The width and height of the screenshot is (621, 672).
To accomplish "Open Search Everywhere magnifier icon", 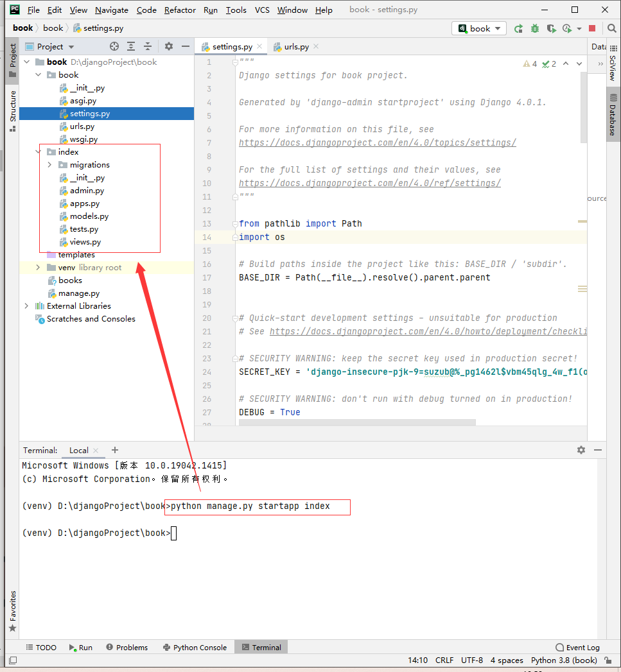I will point(611,28).
